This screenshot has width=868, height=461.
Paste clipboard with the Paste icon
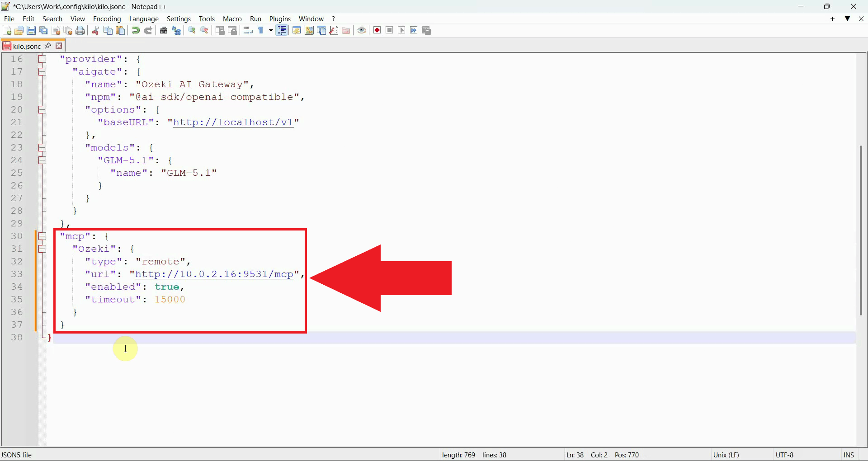coord(120,30)
